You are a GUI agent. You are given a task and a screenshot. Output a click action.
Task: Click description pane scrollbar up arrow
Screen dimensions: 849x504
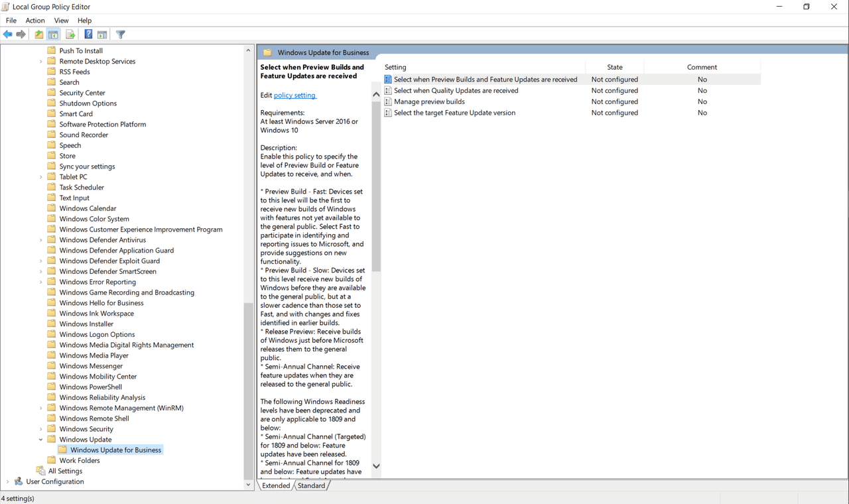point(376,95)
